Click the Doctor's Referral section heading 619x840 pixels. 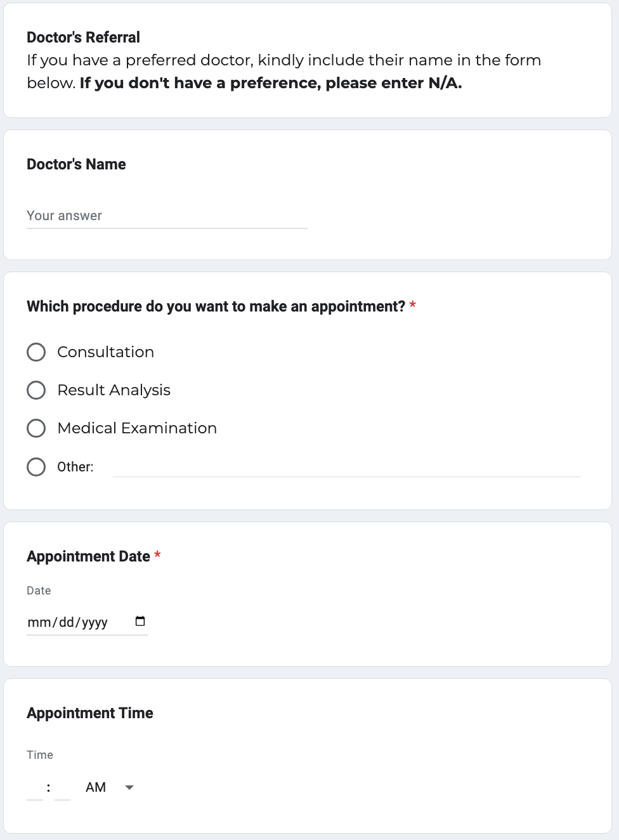tap(83, 37)
